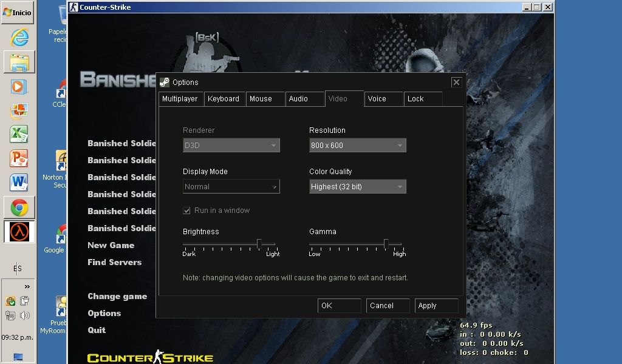Screen dimensions: 622x364
Task: Select Find Servers in the main menu
Action: coord(114,262)
